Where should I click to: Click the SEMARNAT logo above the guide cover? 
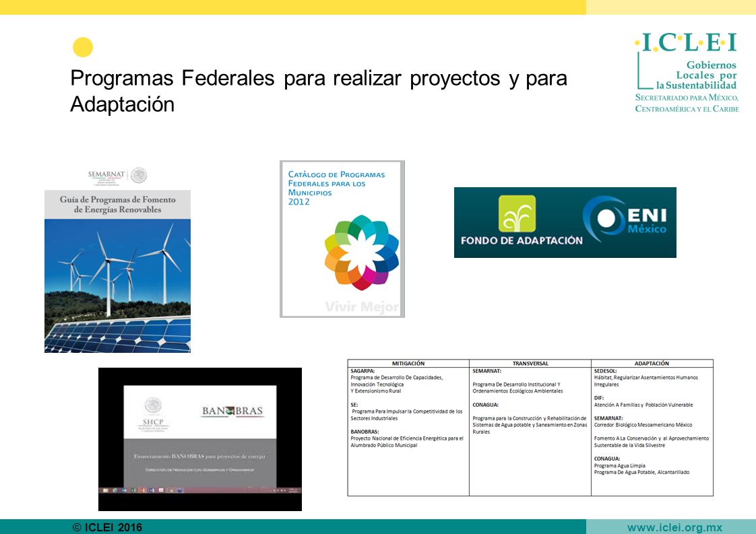106,176
